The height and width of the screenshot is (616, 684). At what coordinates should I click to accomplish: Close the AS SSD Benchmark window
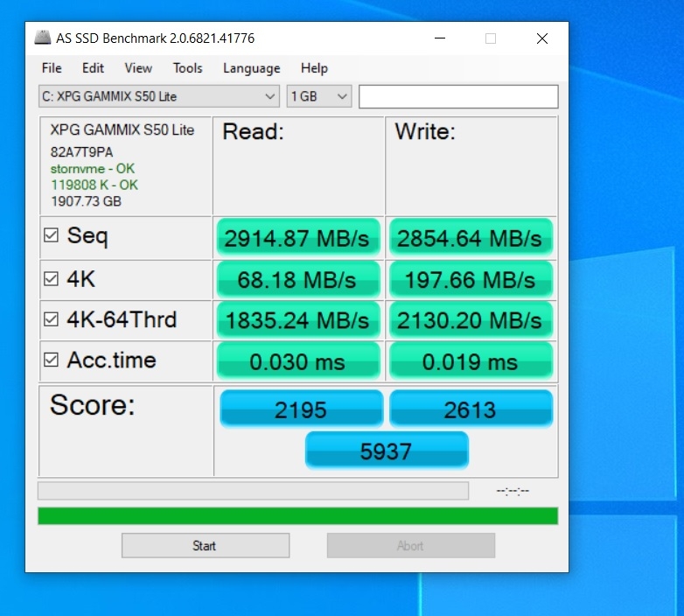542,38
